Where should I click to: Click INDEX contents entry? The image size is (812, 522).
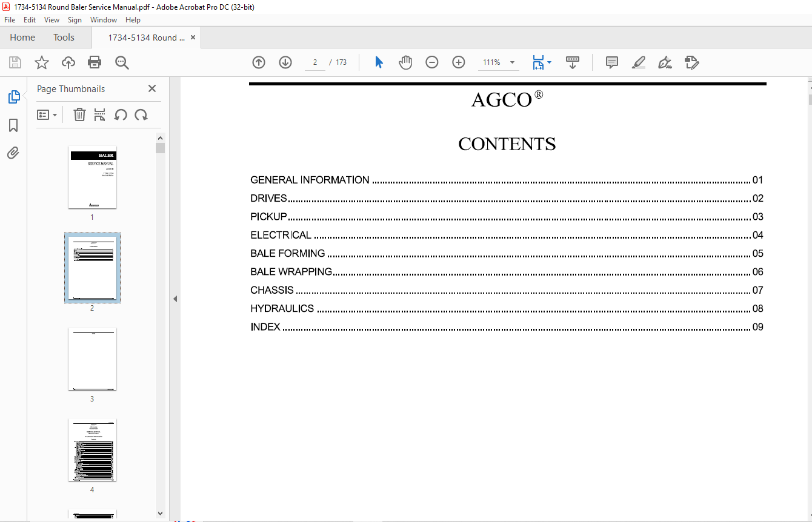pyautogui.click(x=507, y=327)
